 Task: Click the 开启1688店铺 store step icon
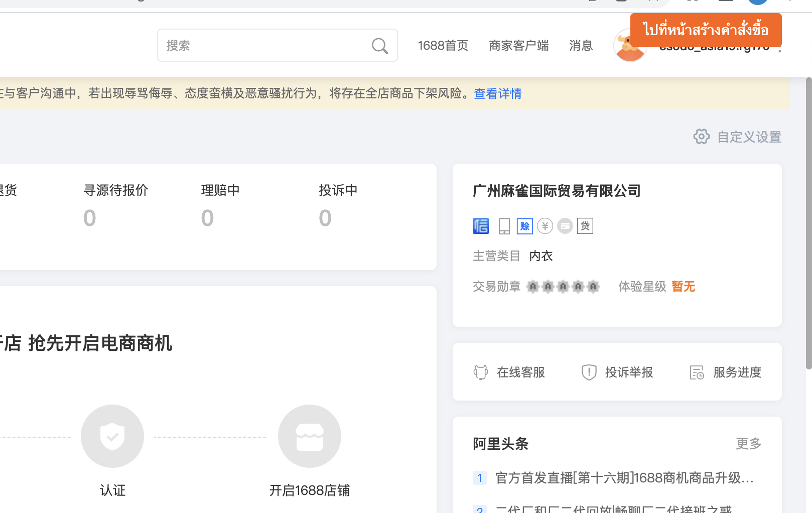coord(310,436)
